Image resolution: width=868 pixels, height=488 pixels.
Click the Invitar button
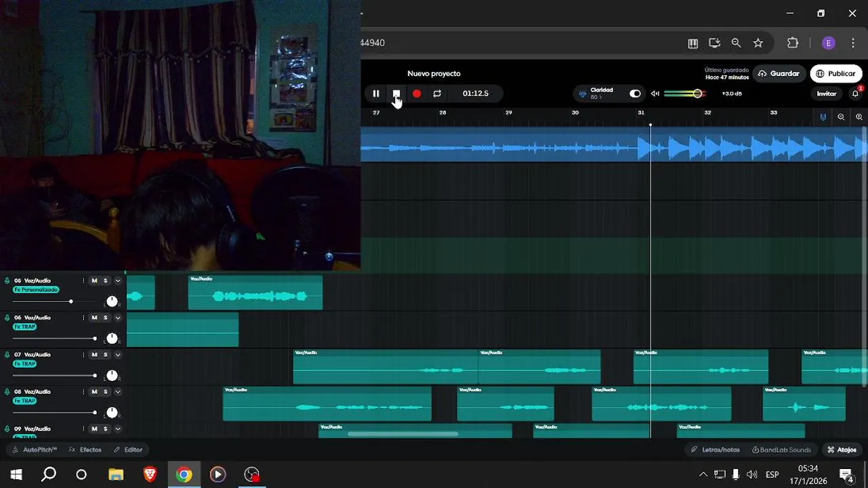pos(827,94)
